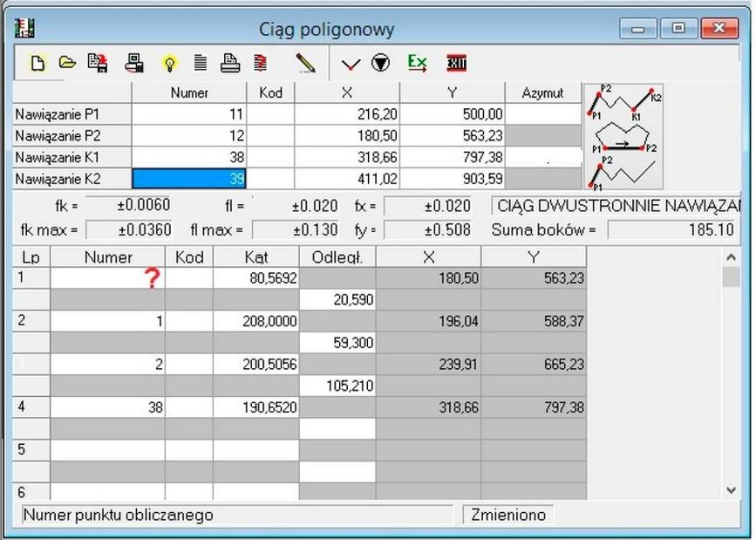Click the red checkmark icon
Screen dimensions: 756x540
pyautogui.click(x=351, y=64)
